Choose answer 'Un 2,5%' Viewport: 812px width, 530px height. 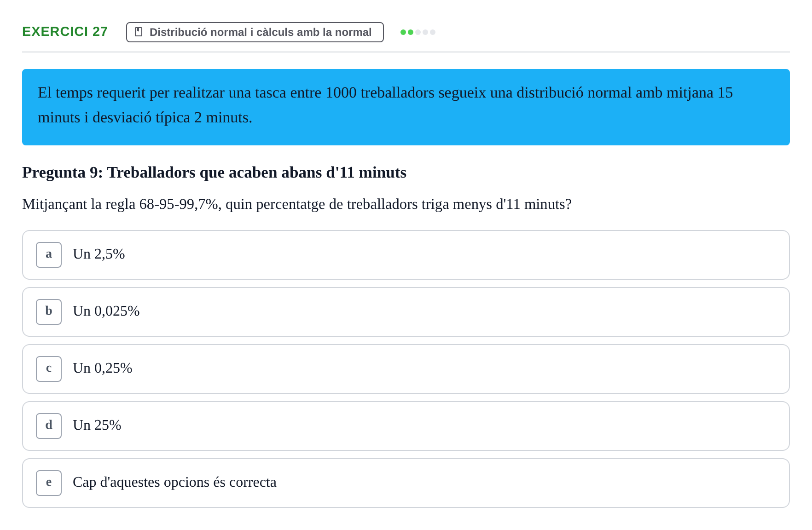406,255
